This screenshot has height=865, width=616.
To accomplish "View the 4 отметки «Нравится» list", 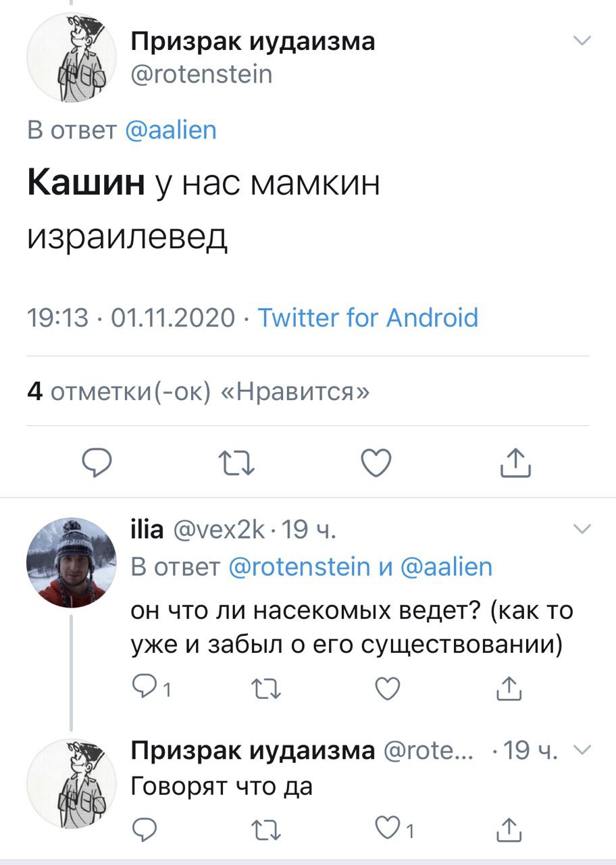I will tap(199, 391).
